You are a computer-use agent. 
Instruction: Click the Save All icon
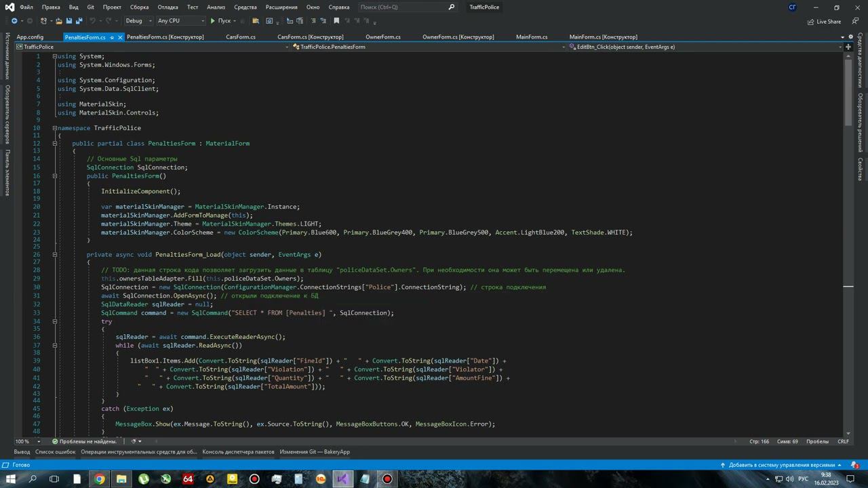(x=78, y=21)
